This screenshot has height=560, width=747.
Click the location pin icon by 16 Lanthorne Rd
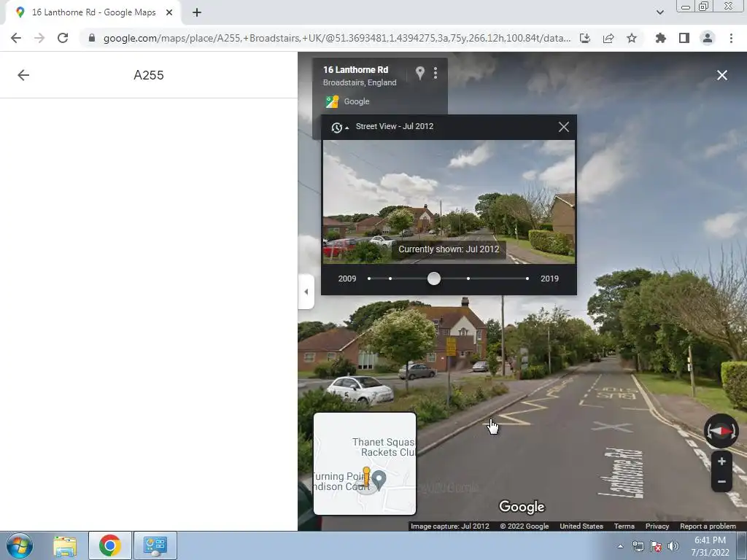pyautogui.click(x=419, y=73)
